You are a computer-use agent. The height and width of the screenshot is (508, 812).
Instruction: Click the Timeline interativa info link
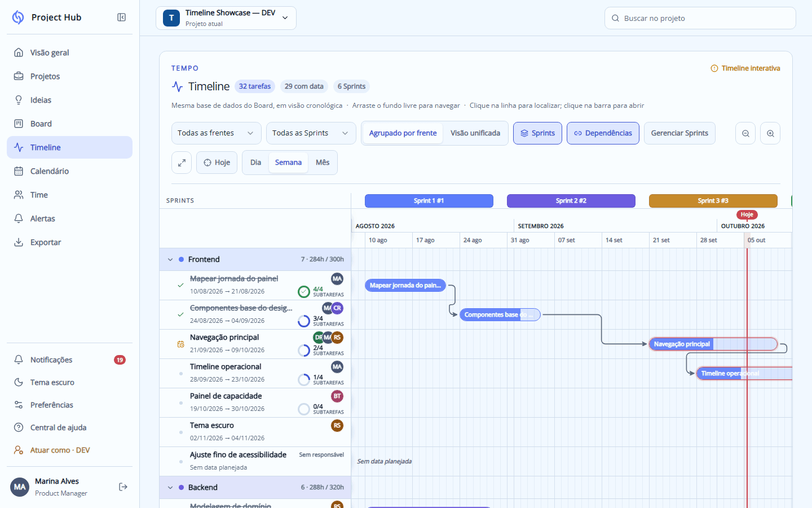(745, 68)
